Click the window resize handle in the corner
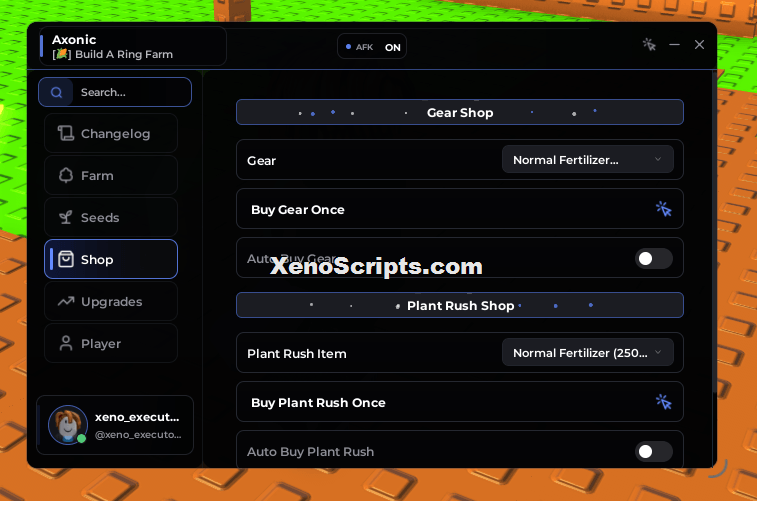The image size is (757, 531). tap(718, 469)
